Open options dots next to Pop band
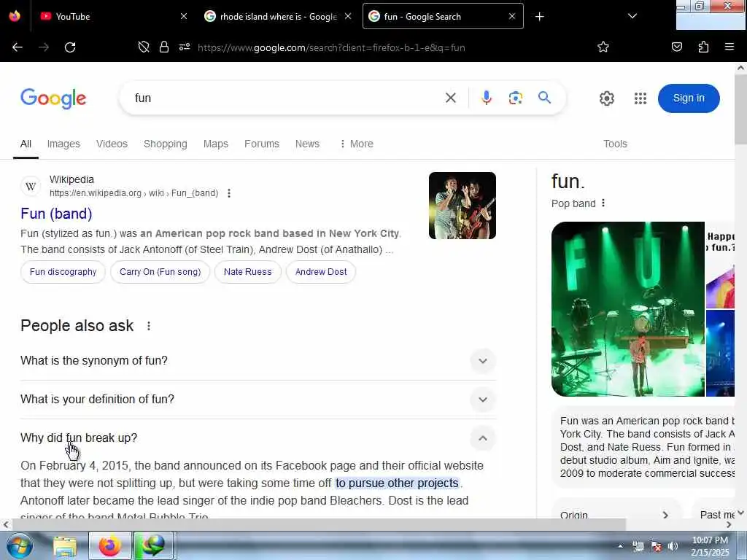Image resolution: width=747 pixels, height=560 pixels. [603, 203]
